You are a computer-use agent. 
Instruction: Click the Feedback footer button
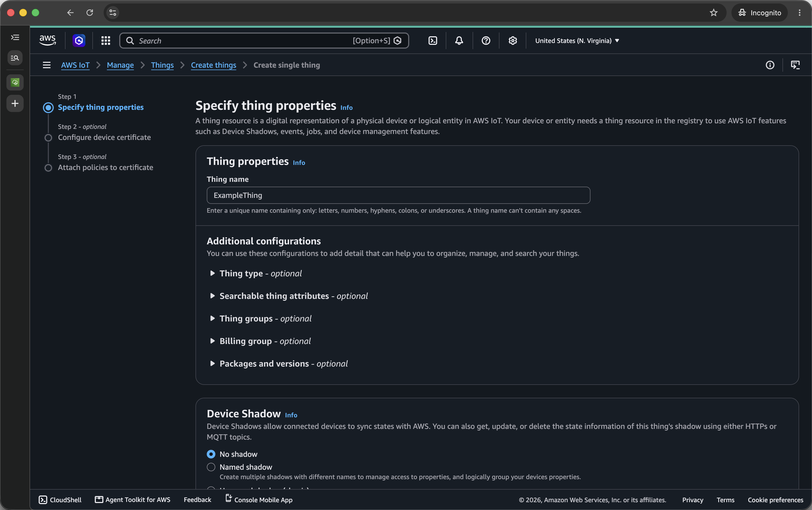[197, 500]
